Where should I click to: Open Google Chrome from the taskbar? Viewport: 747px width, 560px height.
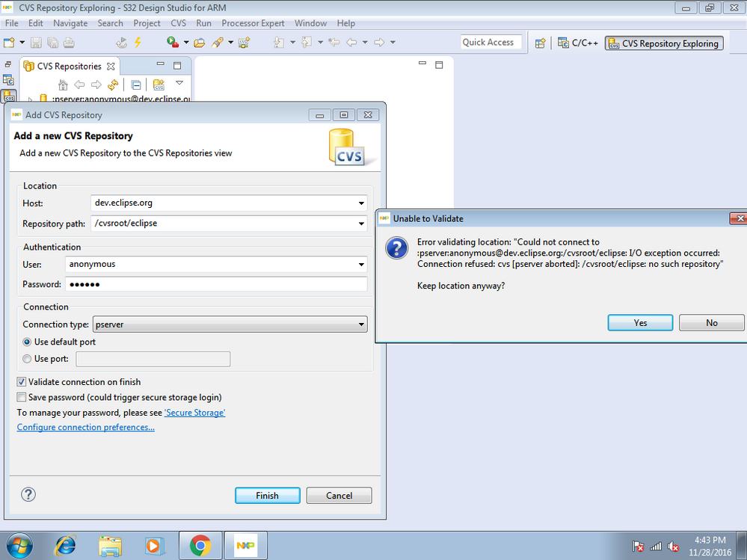(x=200, y=545)
